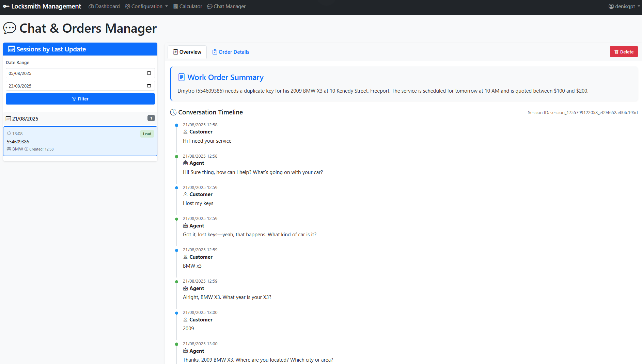Click the Lead badge on the session card

click(147, 133)
